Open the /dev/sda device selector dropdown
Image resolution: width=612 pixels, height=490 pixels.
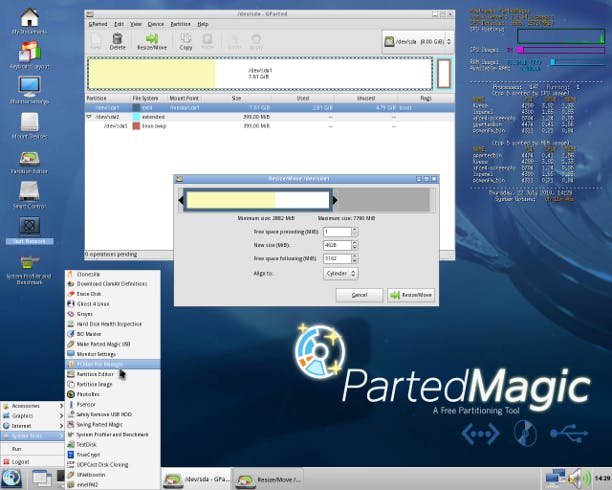(x=418, y=41)
